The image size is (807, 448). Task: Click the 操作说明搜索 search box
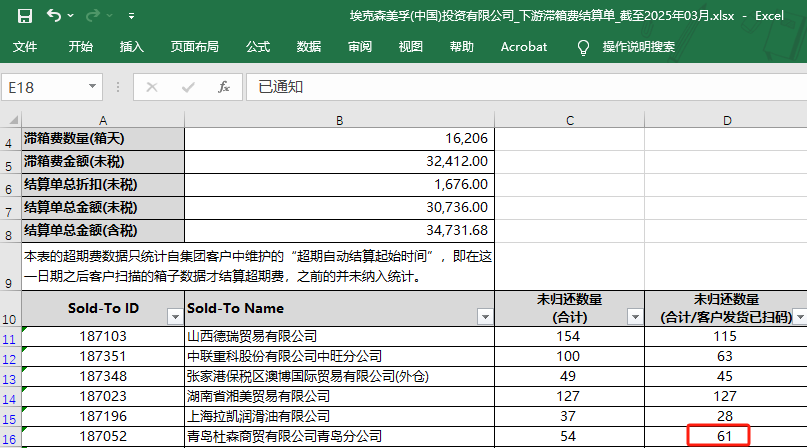pyautogui.click(x=639, y=47)
